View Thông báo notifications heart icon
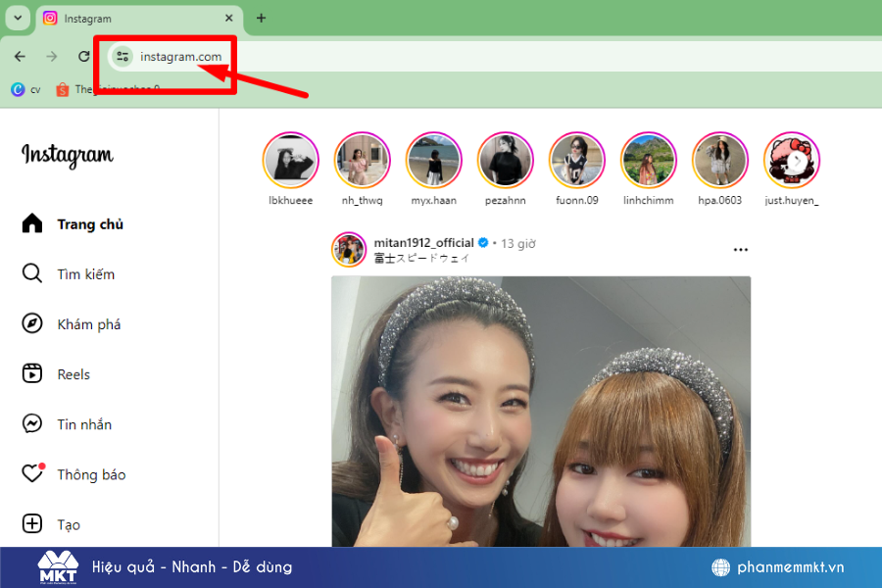Screen dimensions: 882x588 [32, 473]
